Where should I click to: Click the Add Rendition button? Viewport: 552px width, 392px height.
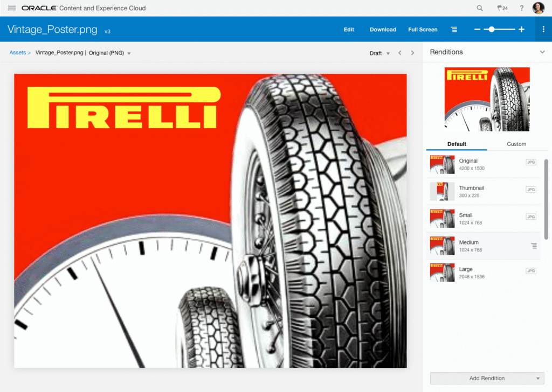(x=487, y=379)
